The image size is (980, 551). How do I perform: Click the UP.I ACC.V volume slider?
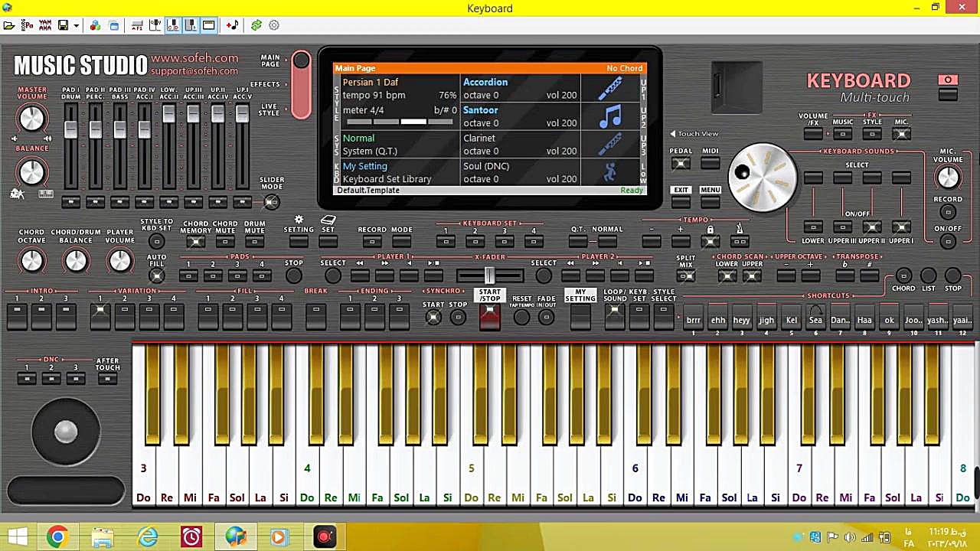[x=242, y=114]
